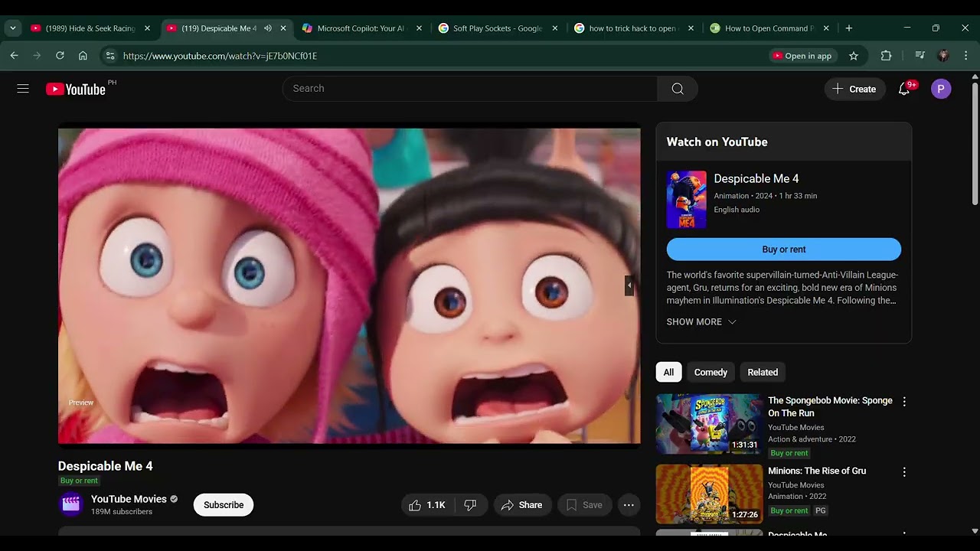Open The Spongebob Movie: Sponge On The Run title
The image size is (980, 551).
(830, 406)
